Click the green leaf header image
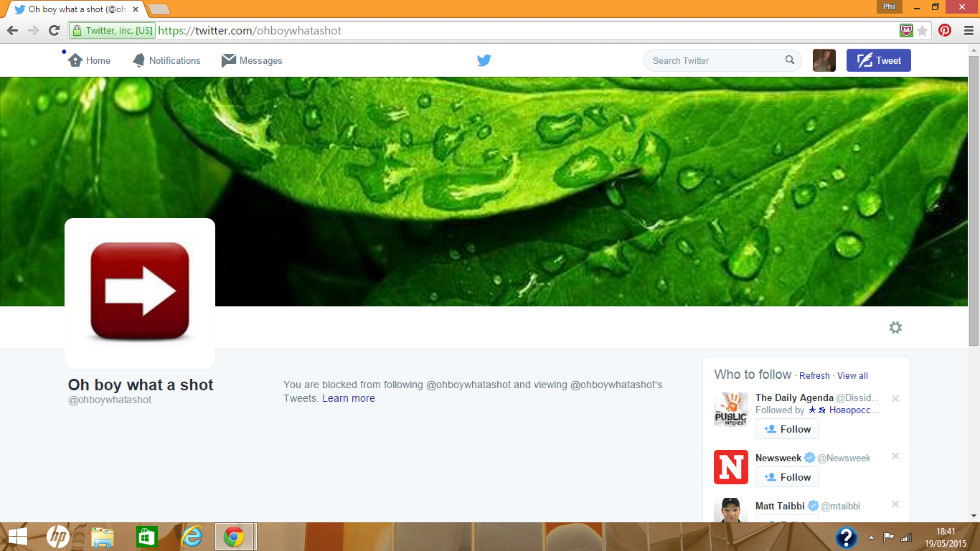980x551 pixels. [x=484, y=192]
